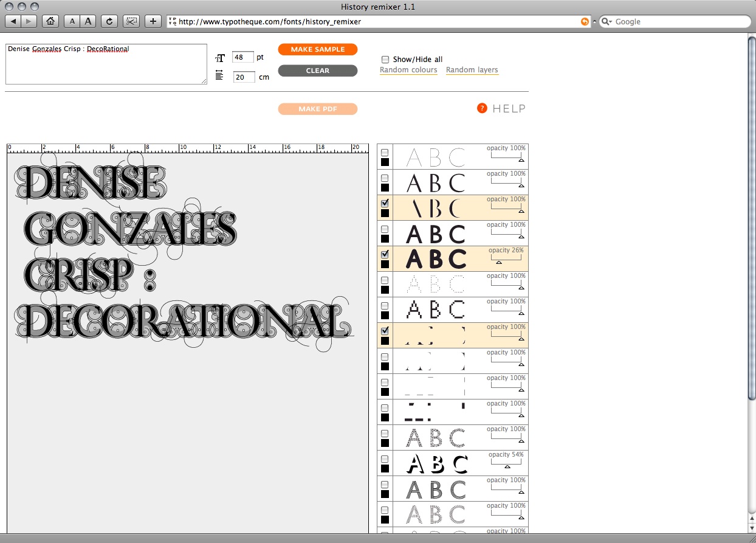Click the orange SnapBack arrow in address bar
756x543 pixels.
coord(585,21)
